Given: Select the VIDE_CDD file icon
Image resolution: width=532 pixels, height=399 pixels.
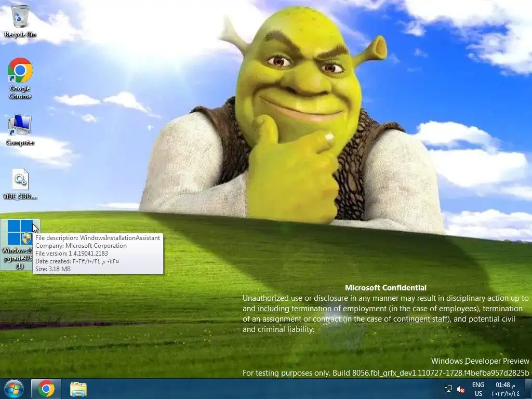Looking at the screenshot, I should [x=20, y=183].
